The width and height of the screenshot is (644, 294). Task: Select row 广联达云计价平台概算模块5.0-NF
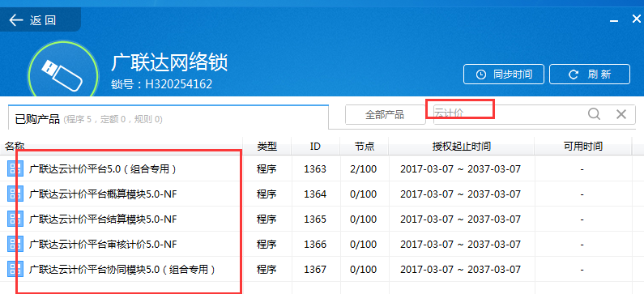(x=322, y=194)
